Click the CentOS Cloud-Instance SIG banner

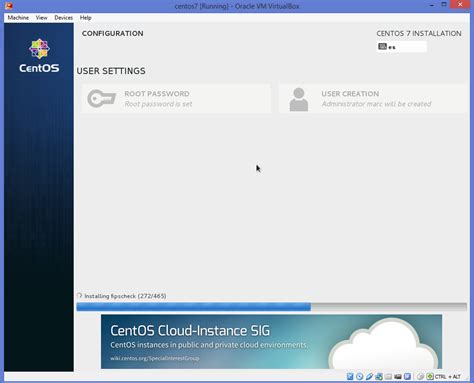[x=271, y=341]
